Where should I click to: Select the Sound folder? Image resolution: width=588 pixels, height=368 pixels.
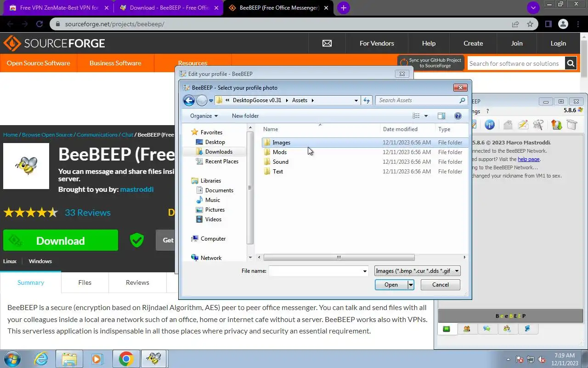tap(365, 162)
